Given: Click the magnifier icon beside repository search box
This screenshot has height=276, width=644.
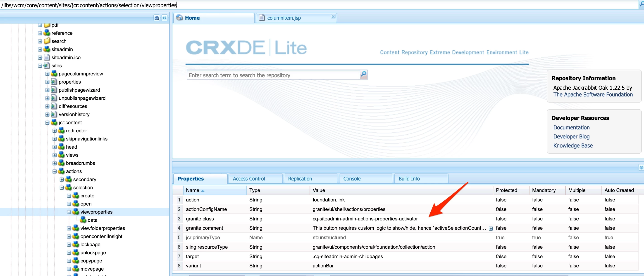Looking at the screenshot, I should pos(363,74).
